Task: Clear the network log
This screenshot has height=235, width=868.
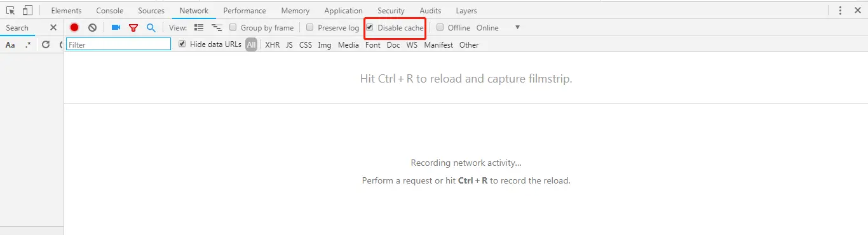Action: click(92, 27)
